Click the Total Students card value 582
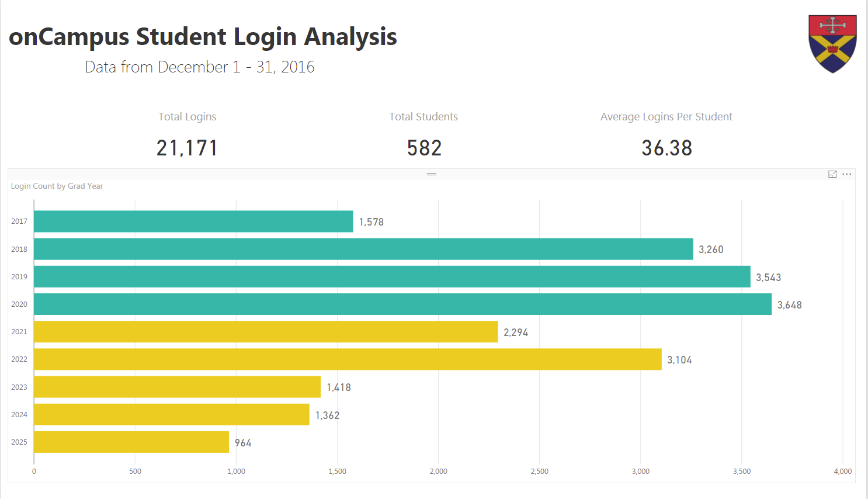The height and width of the screenshot is (499, 868). 424,148
